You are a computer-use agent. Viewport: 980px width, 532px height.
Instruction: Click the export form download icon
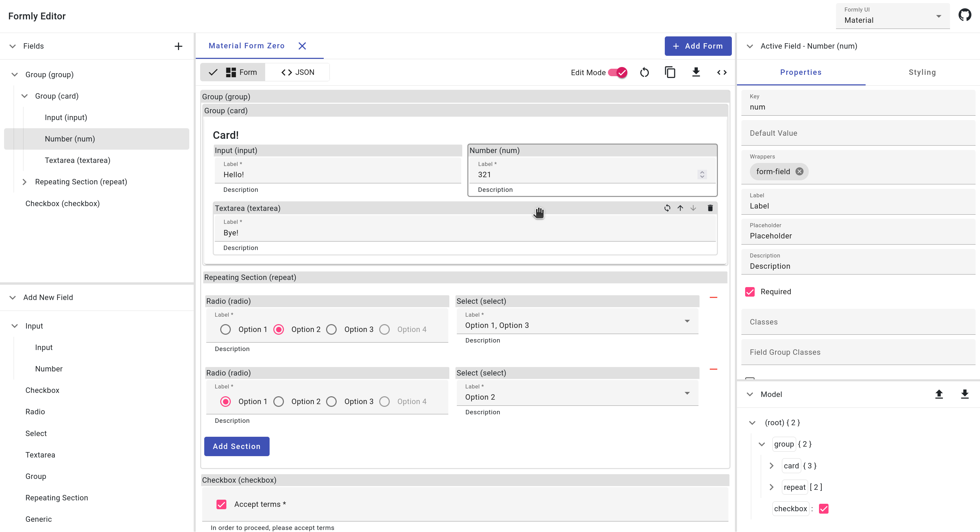pos(695,72)
